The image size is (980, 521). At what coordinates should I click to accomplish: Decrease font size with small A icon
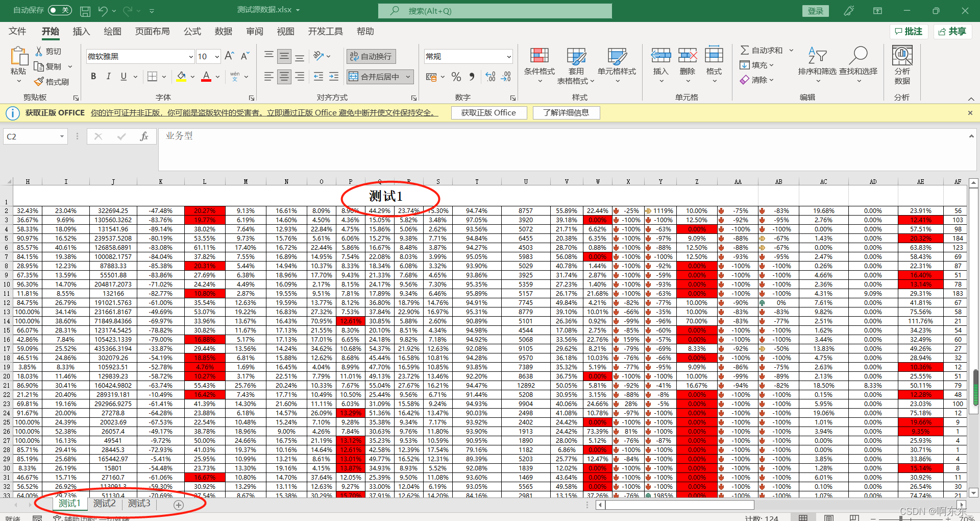click(245, 56)
